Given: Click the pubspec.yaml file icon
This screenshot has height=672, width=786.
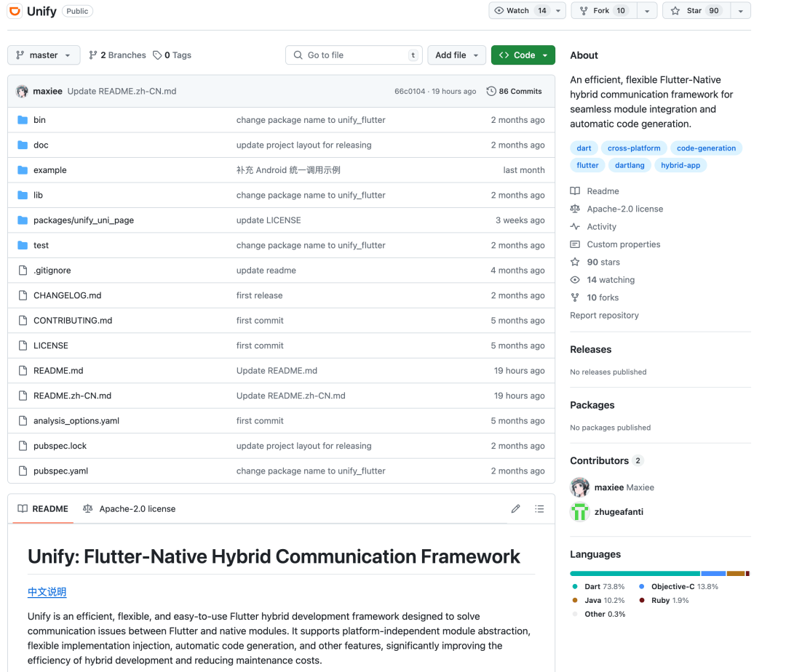Looking at the screenshot, I should click(23, 471).
